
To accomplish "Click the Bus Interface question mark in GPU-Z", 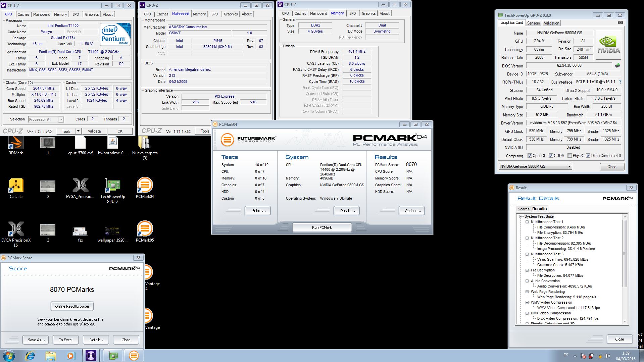I will 620,82.
